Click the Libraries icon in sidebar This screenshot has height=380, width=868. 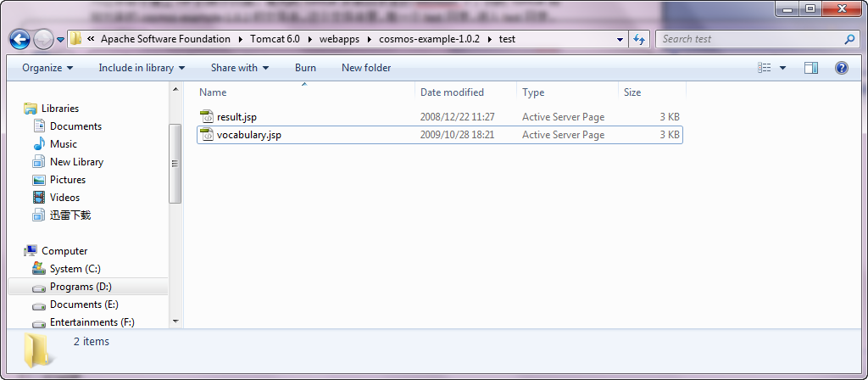click(31, 109)
